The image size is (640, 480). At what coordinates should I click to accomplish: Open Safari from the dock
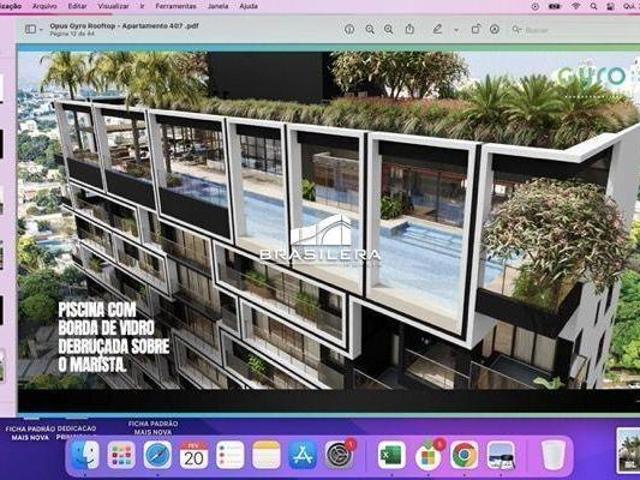tap(157, 455)
